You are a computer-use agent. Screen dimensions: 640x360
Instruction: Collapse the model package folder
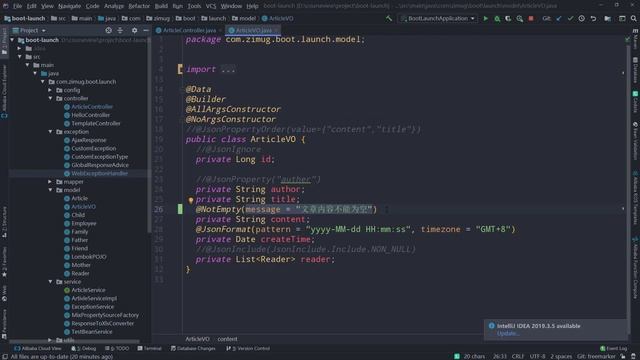51,190
